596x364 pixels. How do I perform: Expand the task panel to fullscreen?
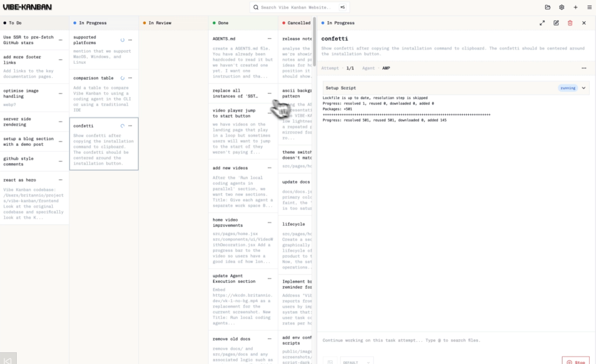[x=542, y=23]
